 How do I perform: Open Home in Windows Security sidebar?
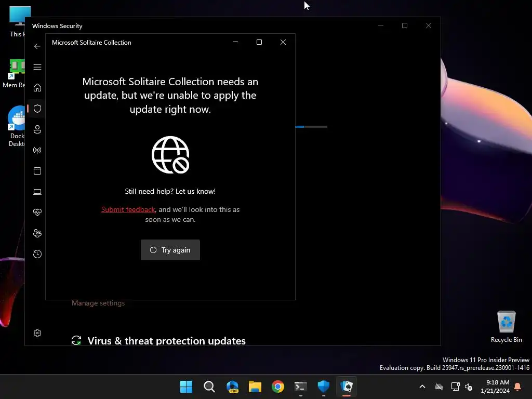click(37, 88)
